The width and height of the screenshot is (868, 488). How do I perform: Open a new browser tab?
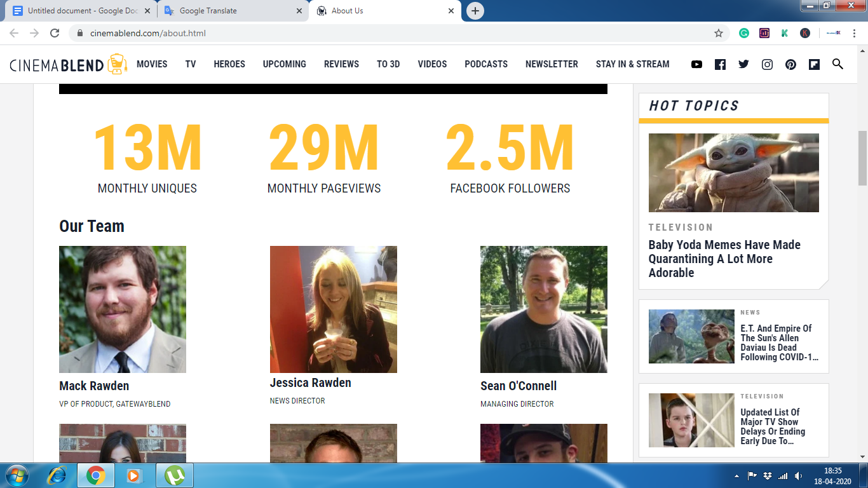click(x=475, y=11)
